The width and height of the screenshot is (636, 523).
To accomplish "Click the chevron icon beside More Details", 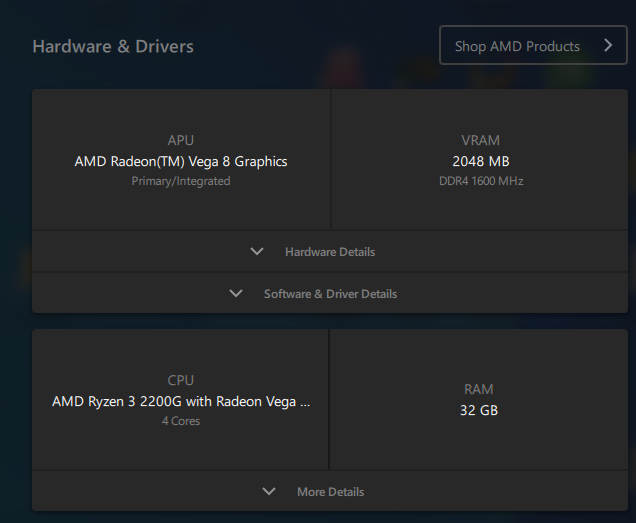I will click(x=268, y=492).
